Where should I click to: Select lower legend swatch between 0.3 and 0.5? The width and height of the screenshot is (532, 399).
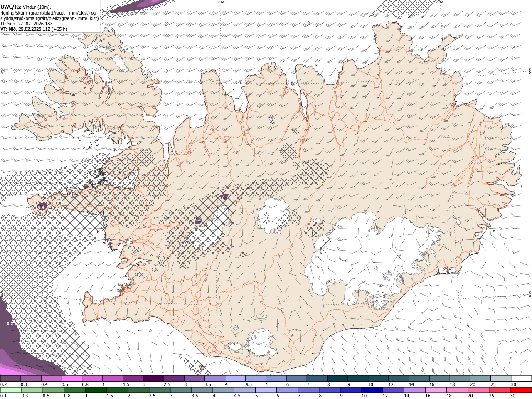pyautogui.click(x=32, y=390)
